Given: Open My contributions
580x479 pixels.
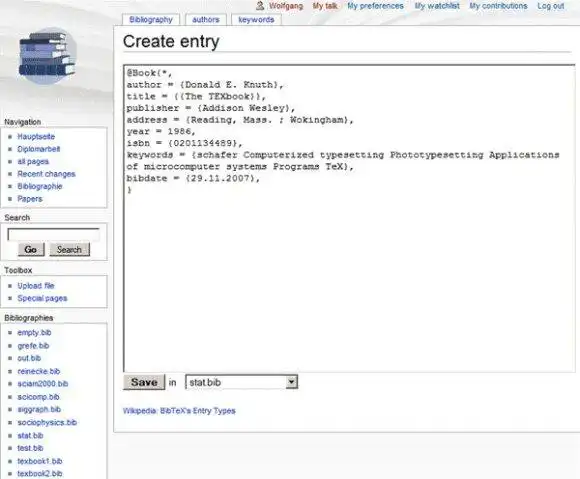Looking at the screenshot, I should click(x=498, y=6).
